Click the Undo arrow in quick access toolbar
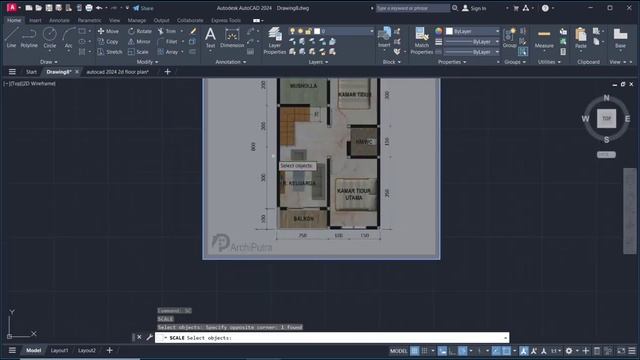The width and height of the screenshot is (640, 360). 99,8
